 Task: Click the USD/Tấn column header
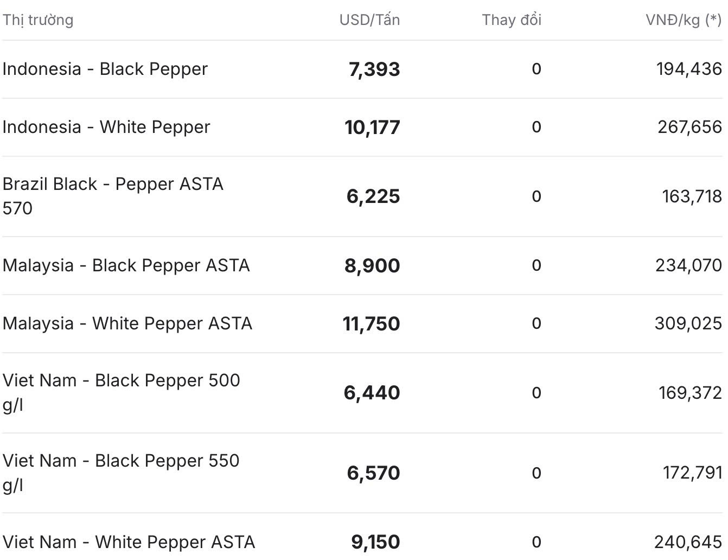click(369, 20)
